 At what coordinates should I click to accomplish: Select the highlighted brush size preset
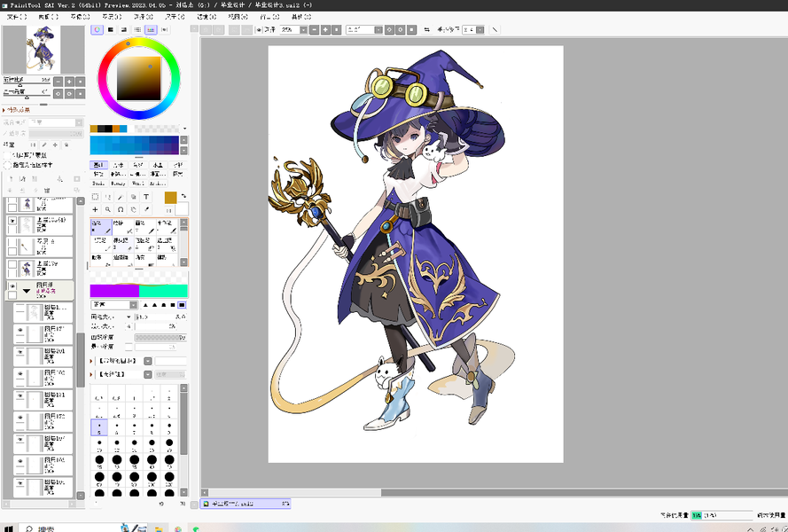click(99, 427)
